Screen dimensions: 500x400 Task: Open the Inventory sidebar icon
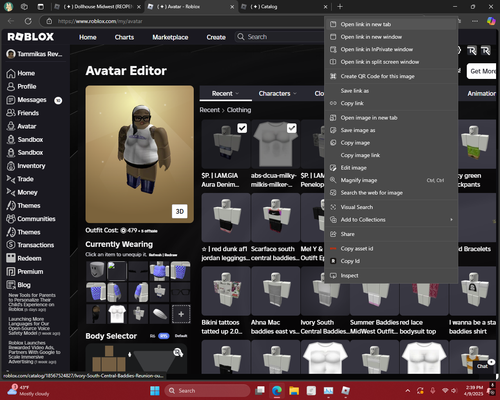pyautogui.click(x=11, y=166)
